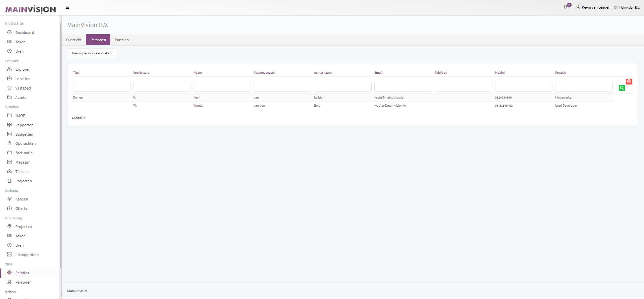
Task: Open the Projecten icon under Uitvoering
Action: pos(9,227)
